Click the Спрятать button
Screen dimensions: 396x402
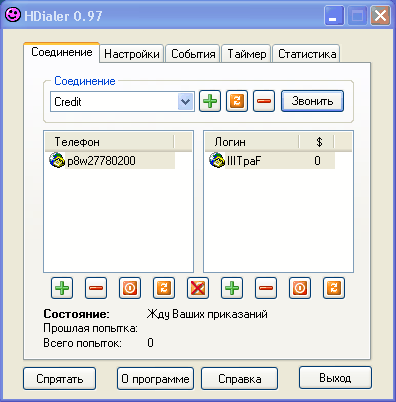click(x=60, y=379)
